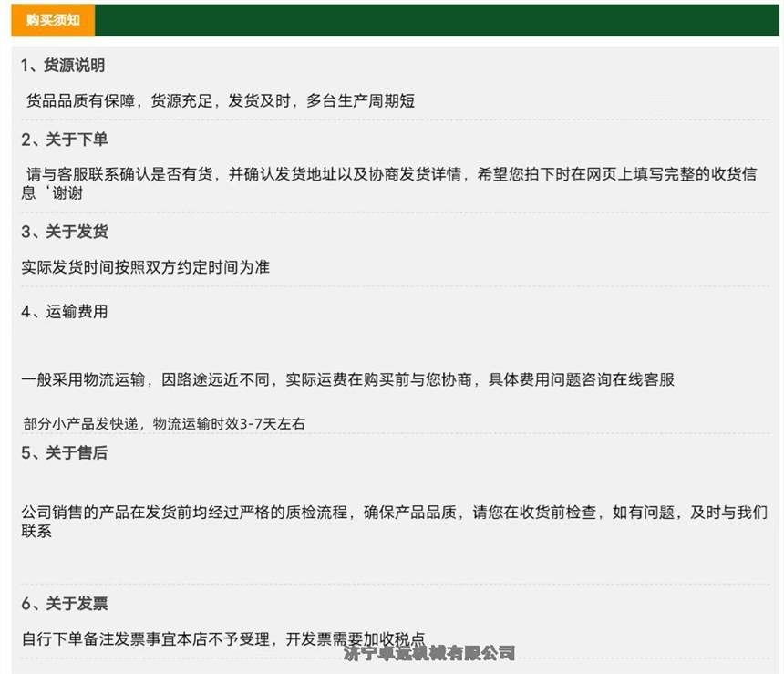Image resolution: width=784 pixels, height=674 pixels.
Task: Select the 4、运输费用 heading
Action: tap(63, 312)
